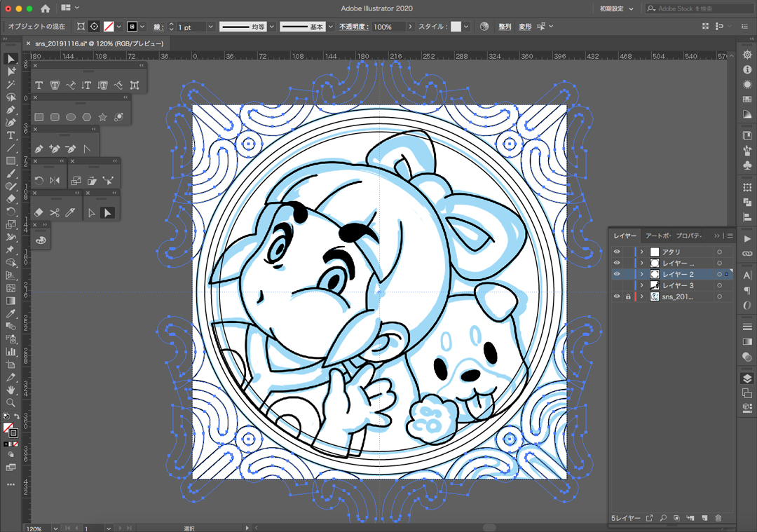
Task: Choose the Vertical Type tool in the floating panel
Action: coord(86,86)
